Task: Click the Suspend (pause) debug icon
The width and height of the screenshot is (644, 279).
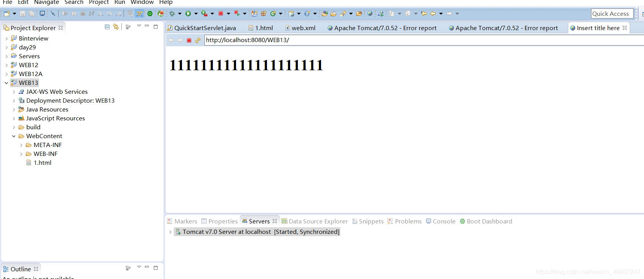Action: 74,14
